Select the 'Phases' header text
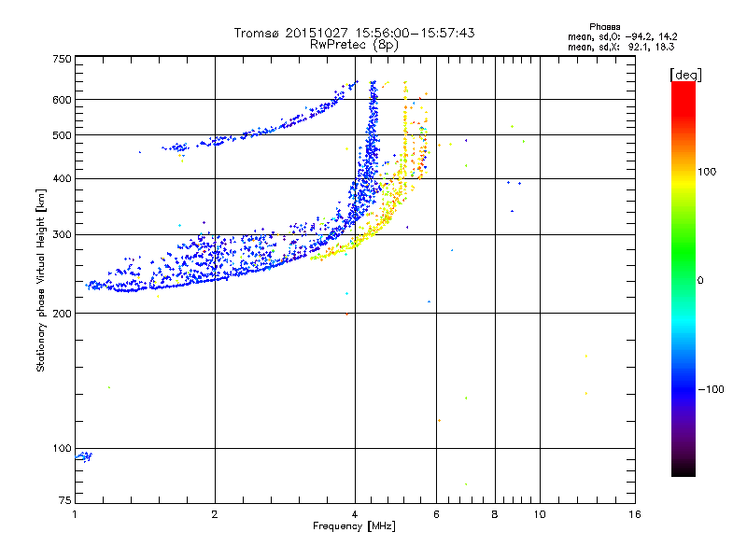The height and width of the screenshot is (560, 747). (x=604, y=27)
